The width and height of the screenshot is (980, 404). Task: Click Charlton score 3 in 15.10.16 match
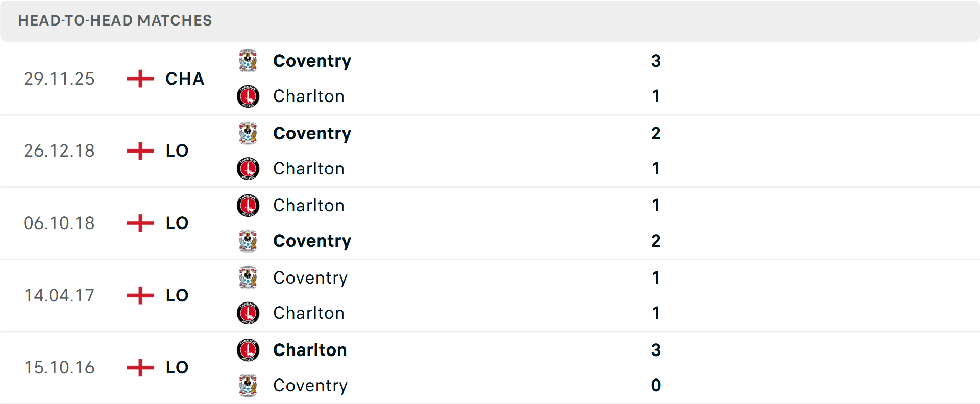coord(656,350)
